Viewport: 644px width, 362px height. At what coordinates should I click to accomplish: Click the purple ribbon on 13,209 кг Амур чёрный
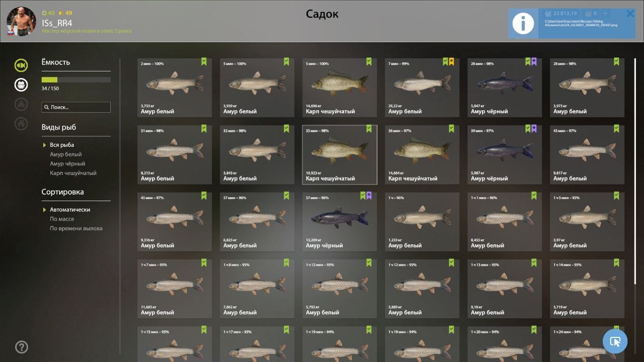[x=369, y=196]
